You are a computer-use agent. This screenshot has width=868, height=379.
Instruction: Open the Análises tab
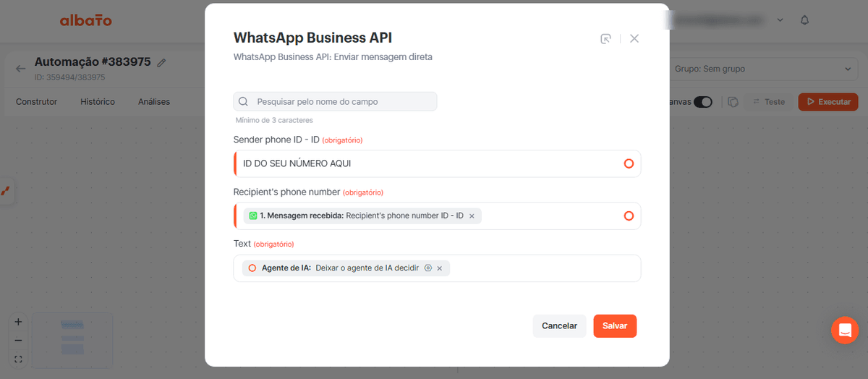[x=154, y=102]
